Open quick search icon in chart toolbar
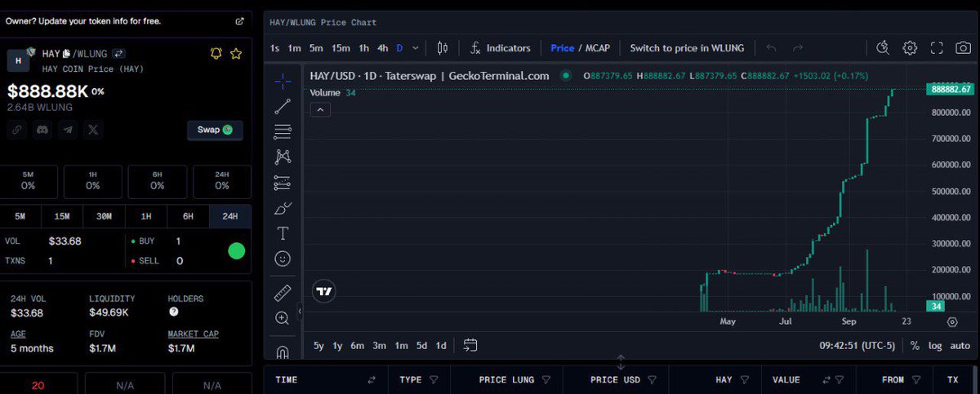Image resolution: width=980 pixels, height=394 pixels. [882, 48]
